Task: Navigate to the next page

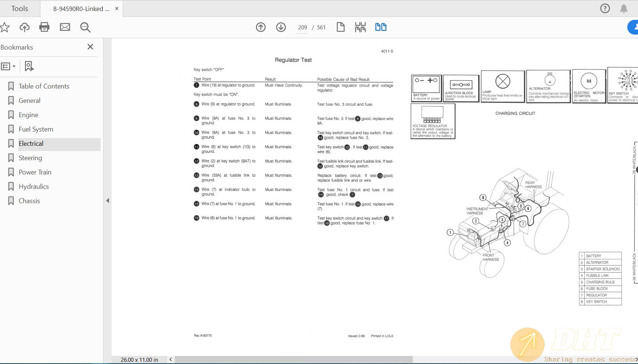Action: click(x=281, y=27)
